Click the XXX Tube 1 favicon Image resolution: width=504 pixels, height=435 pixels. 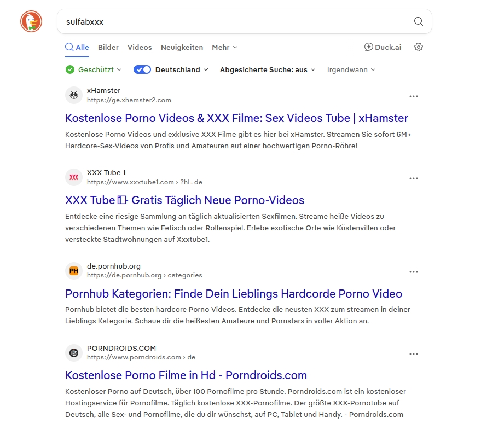[x=74, y=177]
